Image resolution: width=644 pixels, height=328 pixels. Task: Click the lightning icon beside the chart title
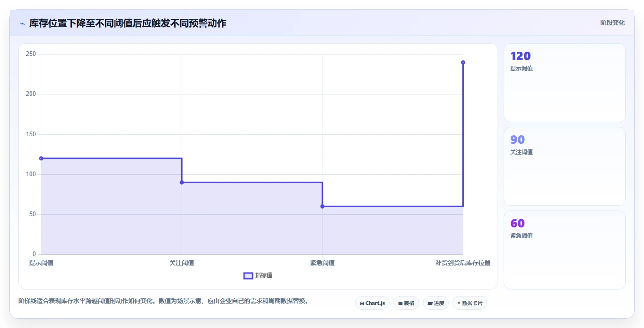point(22,23)
